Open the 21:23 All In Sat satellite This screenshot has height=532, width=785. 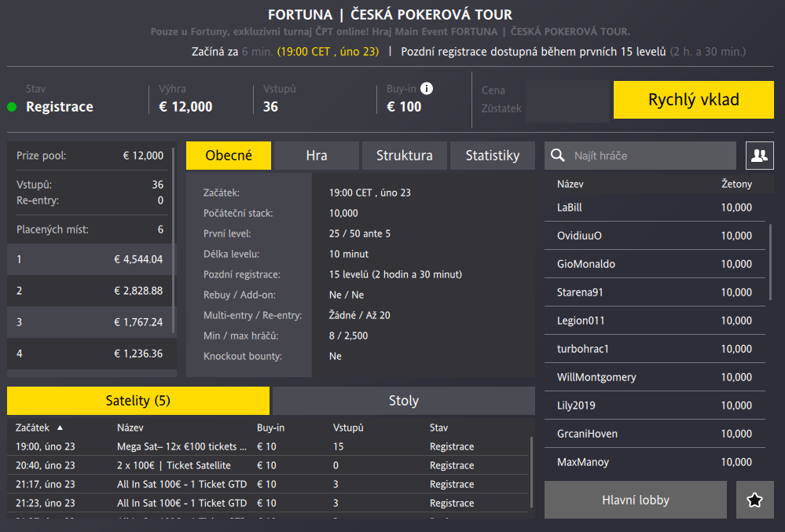pyautogui.click(x=268, y=503)
